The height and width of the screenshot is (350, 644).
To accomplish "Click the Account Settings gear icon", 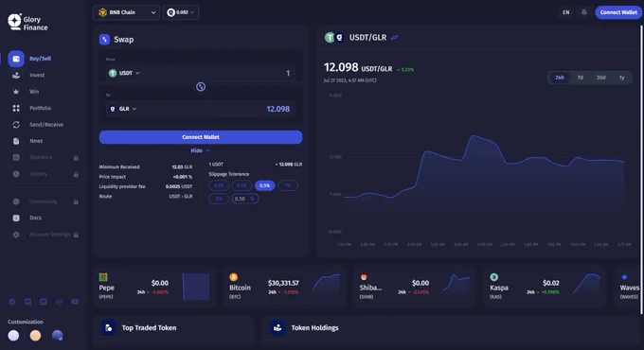I will (16, 235).
